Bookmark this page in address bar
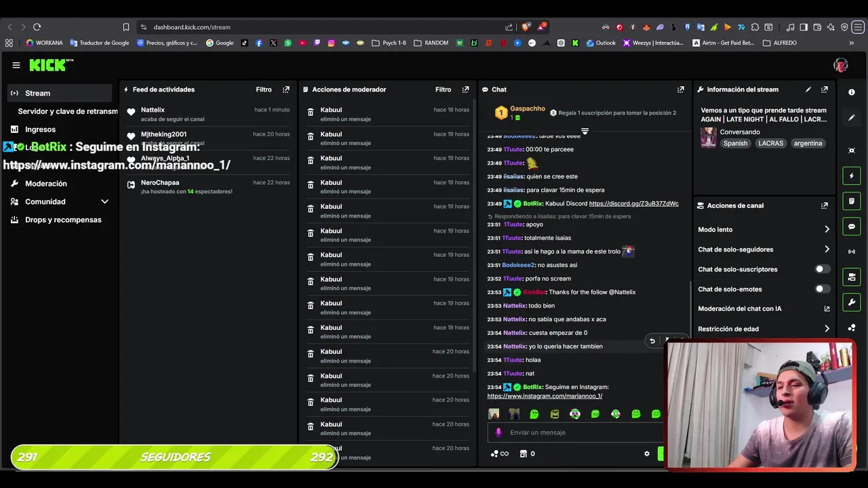868x488 pixels. click(x=126, y=27)
